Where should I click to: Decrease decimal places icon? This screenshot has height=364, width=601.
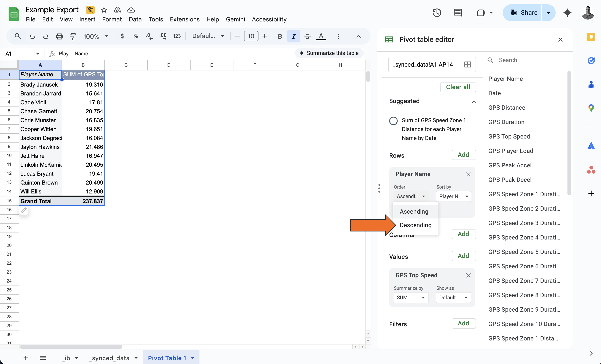point(149,36)
